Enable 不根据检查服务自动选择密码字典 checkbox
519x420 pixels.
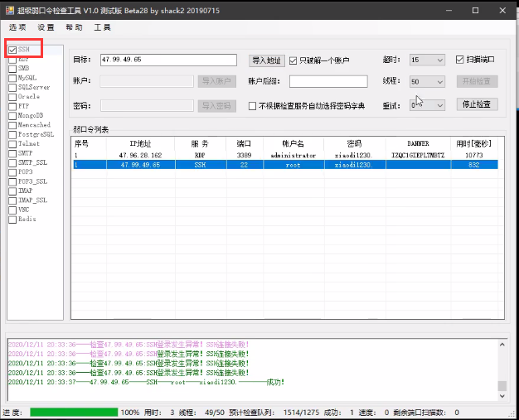(253, 106)
